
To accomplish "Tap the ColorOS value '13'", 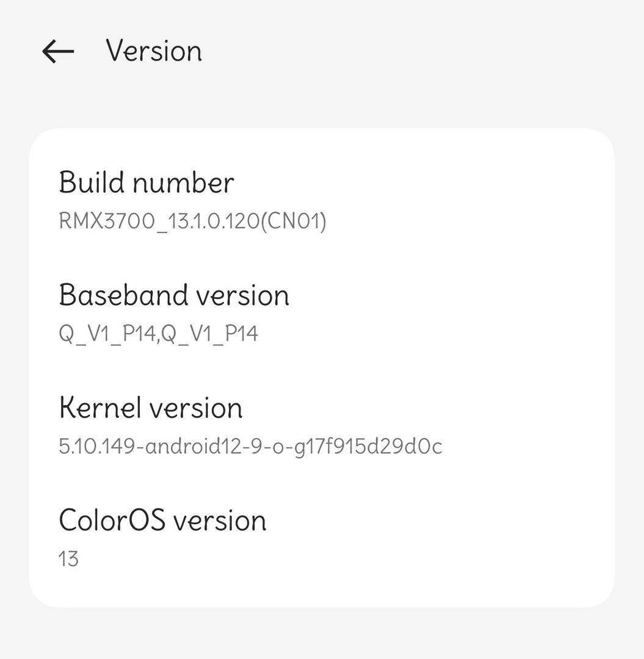I will point(68,559).
